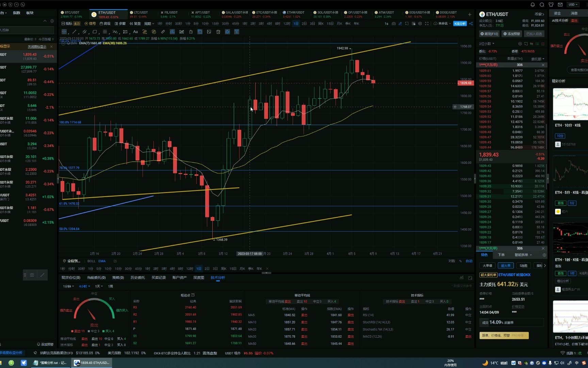This screenshot has width=588, height=368.
Task: Open order book settings gear icon
Action: (520, 44)
